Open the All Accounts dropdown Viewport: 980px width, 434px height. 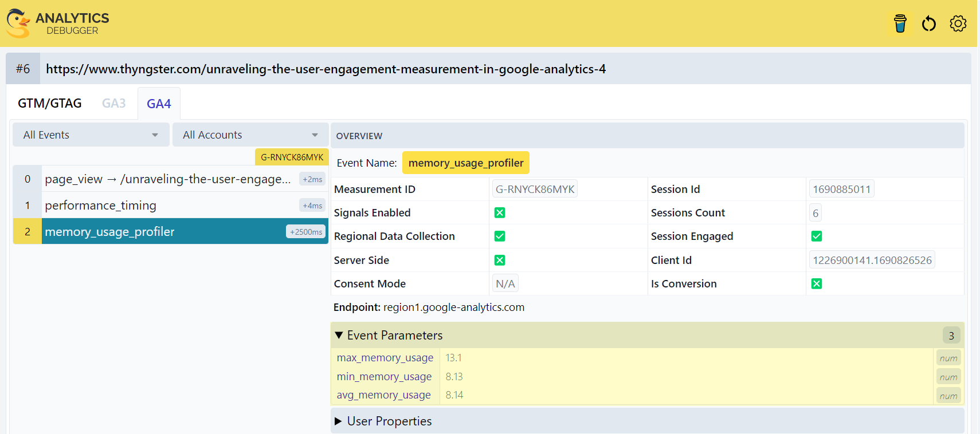point(250,135)
